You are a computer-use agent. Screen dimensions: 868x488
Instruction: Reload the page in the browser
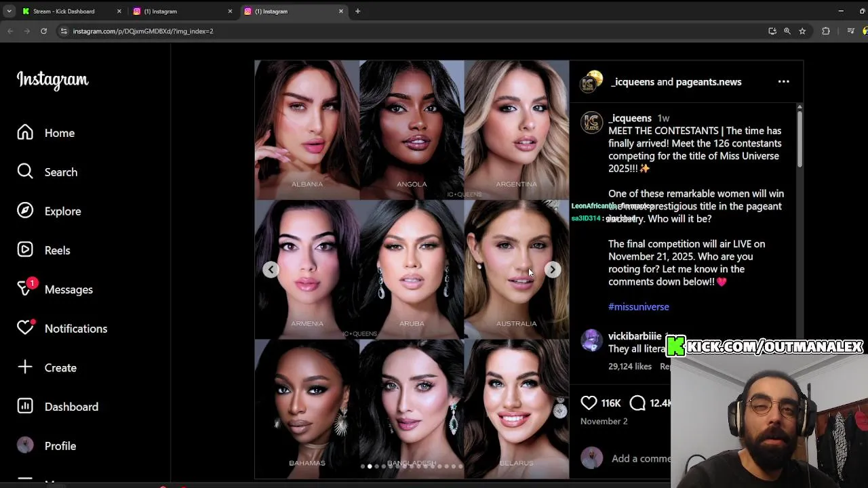(x=43, y=31)
